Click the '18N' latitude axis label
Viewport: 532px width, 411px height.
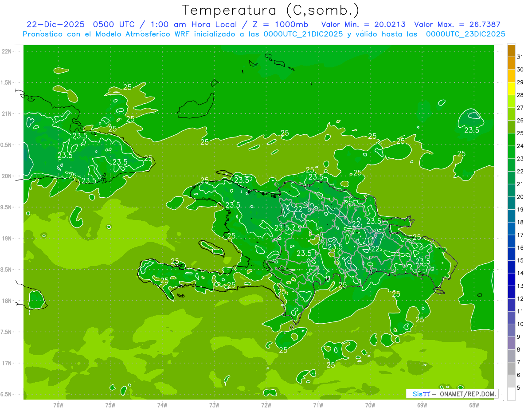click(8, 301)
